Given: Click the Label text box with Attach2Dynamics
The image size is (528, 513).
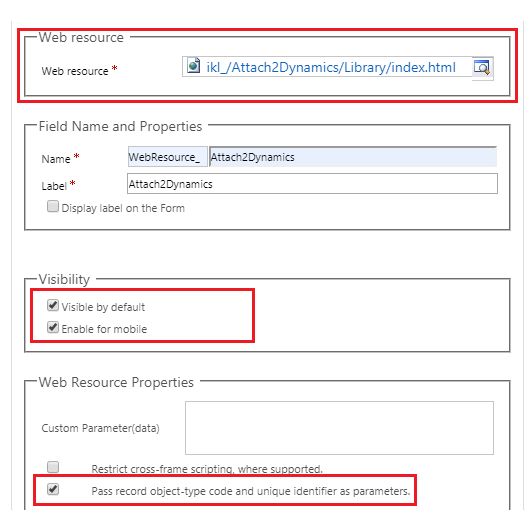Looking at the screenshot, I should tap(312, 184).
